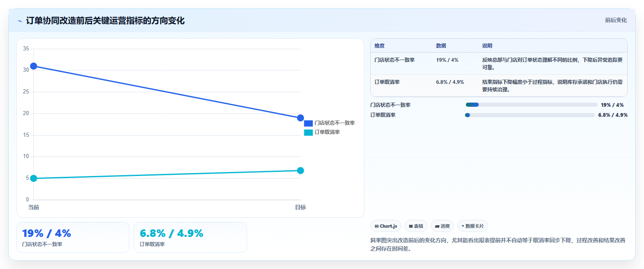Click the chart title 订单协同改造前后关键运营指标的方向变化
Image resolution: width=644 pixels, height=269 pixels.
[105, 21]
